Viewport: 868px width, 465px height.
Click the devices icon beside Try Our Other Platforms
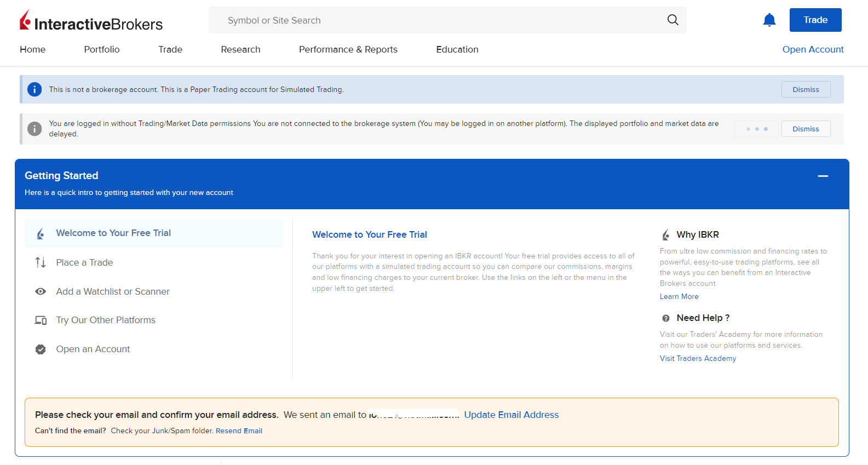[41, 320]
